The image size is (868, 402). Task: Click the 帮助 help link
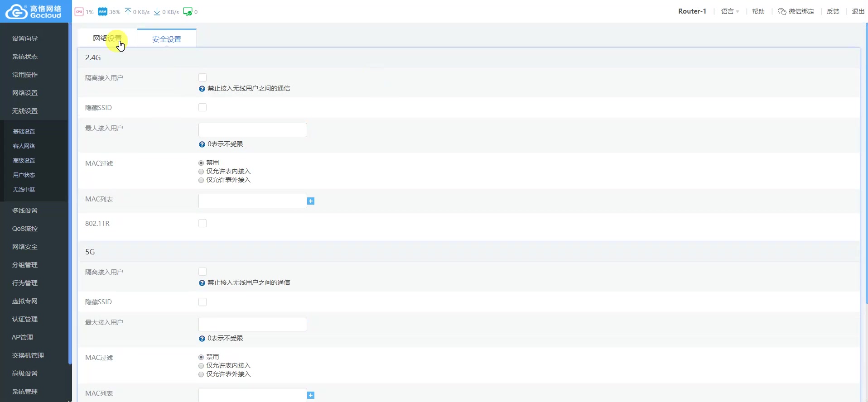coord(758,11)
